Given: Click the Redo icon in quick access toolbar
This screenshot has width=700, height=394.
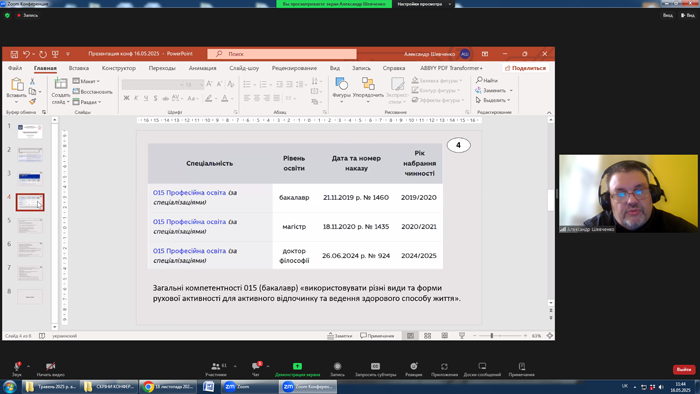Looking at the screenshot, I should tap(43, 54).
